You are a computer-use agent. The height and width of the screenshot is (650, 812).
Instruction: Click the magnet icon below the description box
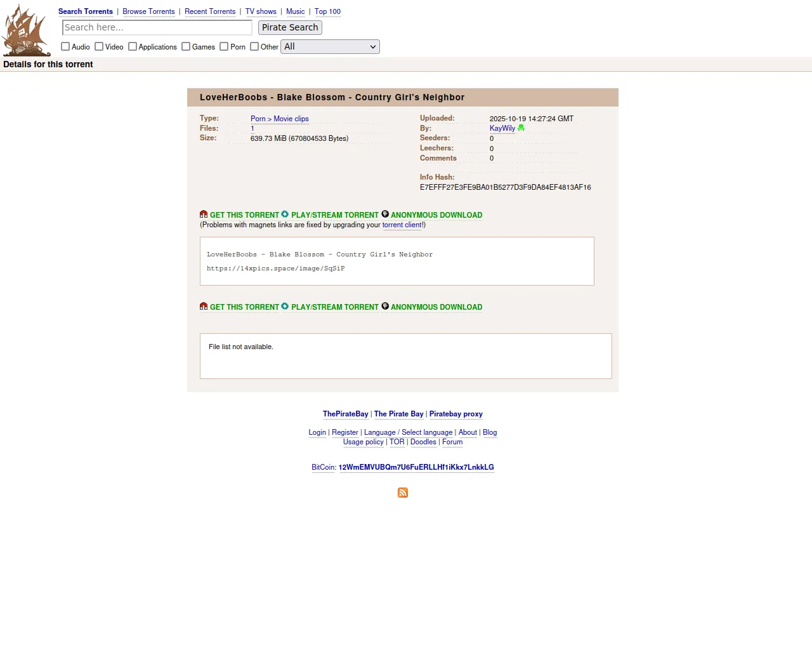[204, 307]
